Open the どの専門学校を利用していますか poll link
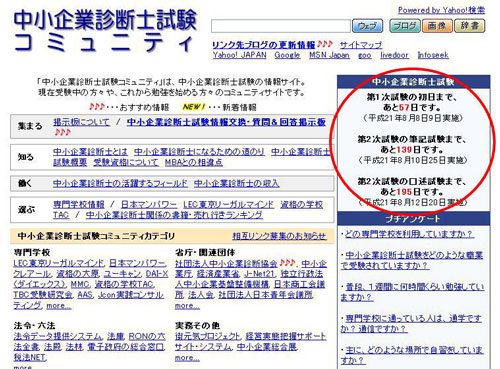This screenshot has height=369, width=500. pyautogui.click(x=409, y=234)
